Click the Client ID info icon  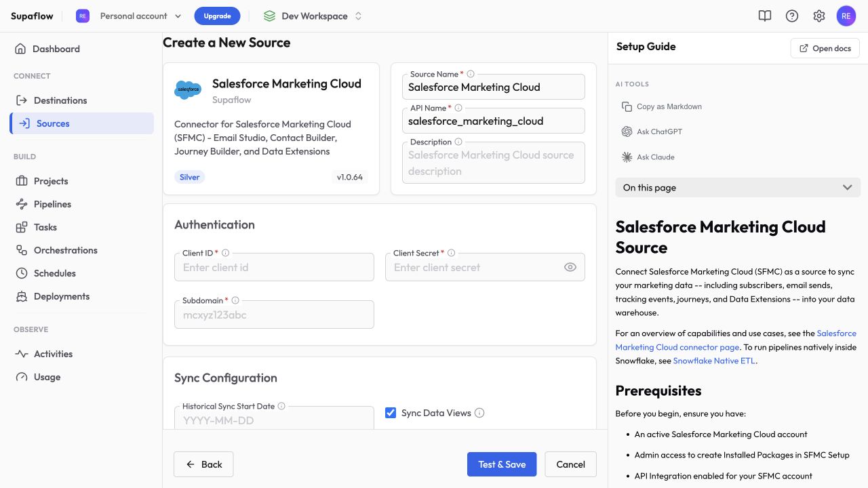click(226, 253)
